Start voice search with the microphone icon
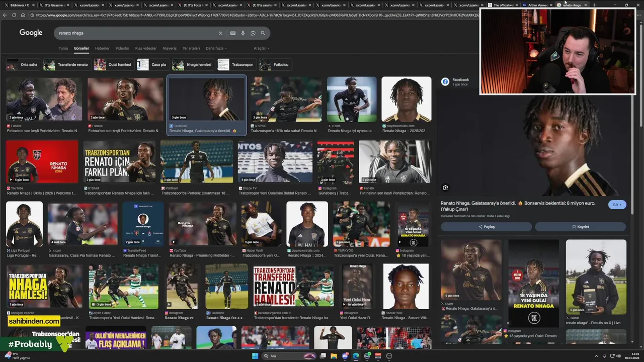The image size is (644, 362). [243, 33]
